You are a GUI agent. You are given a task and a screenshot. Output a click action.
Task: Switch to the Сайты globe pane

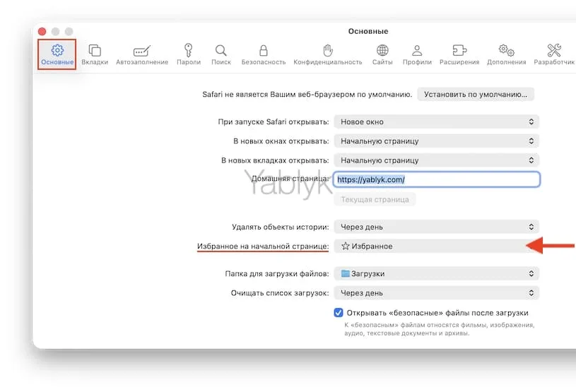pos(382,54)
